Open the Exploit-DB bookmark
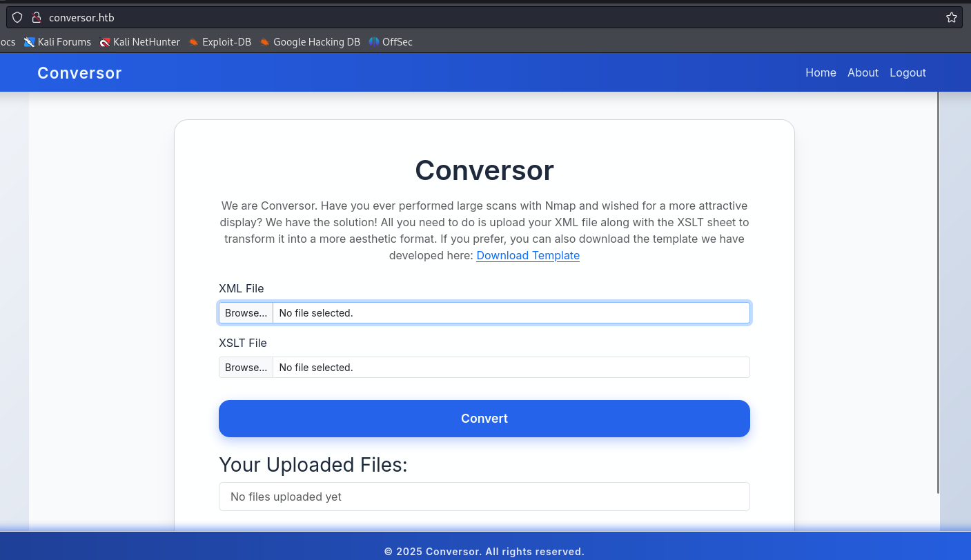 (219, 42)
